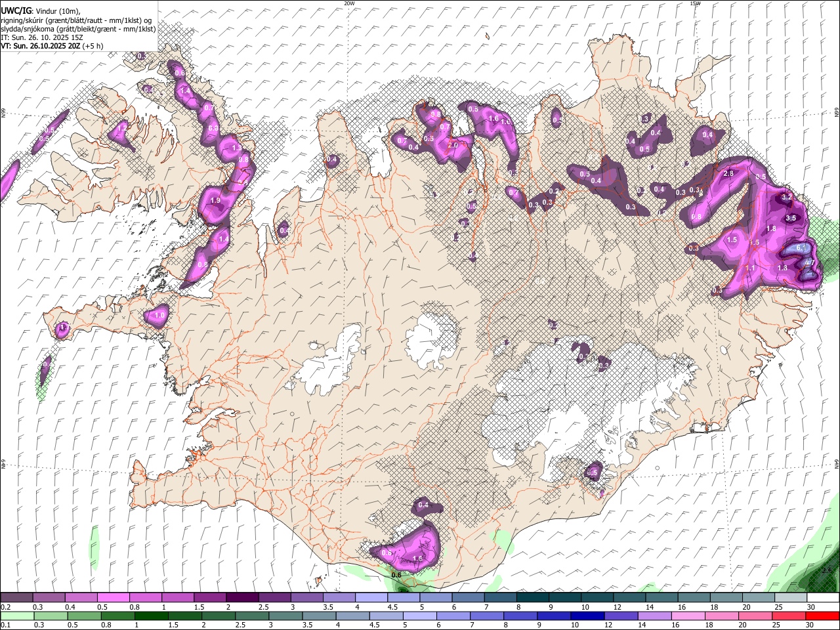Click the 2.6 value in the bottom-right corner

click(827, 570)
